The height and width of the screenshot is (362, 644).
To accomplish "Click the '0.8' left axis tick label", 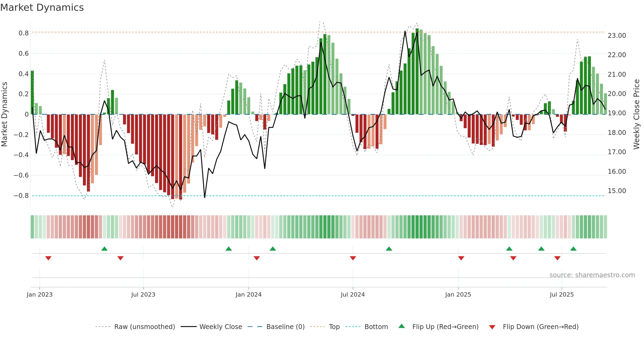I will 24,33.
